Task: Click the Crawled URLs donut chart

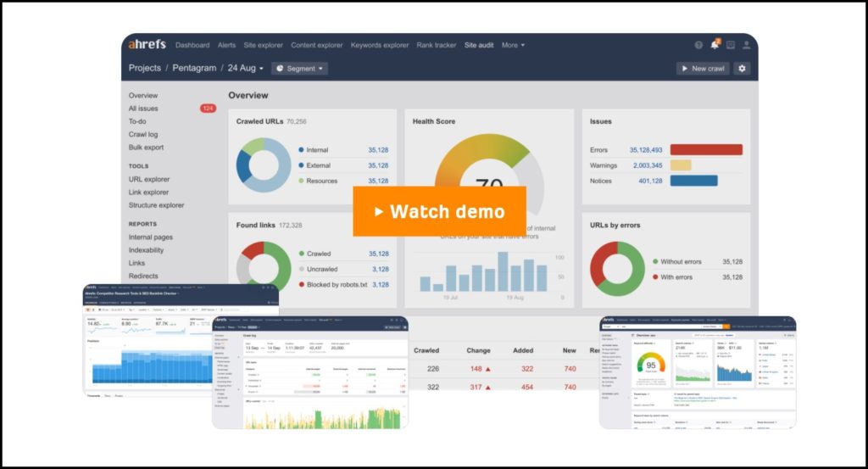Action: coord(264,165)
